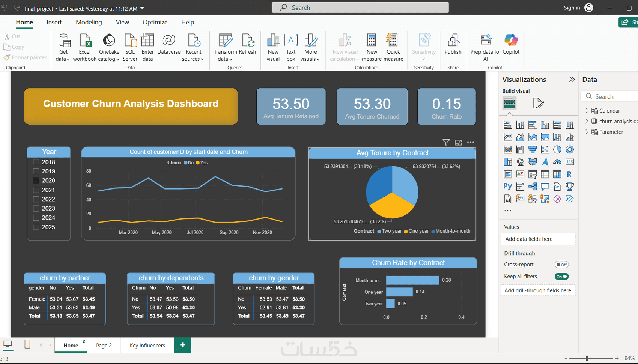Uncheck the 2020 year slicer box
The height and width of the screenshot is (364, 638).
(36, 180)
